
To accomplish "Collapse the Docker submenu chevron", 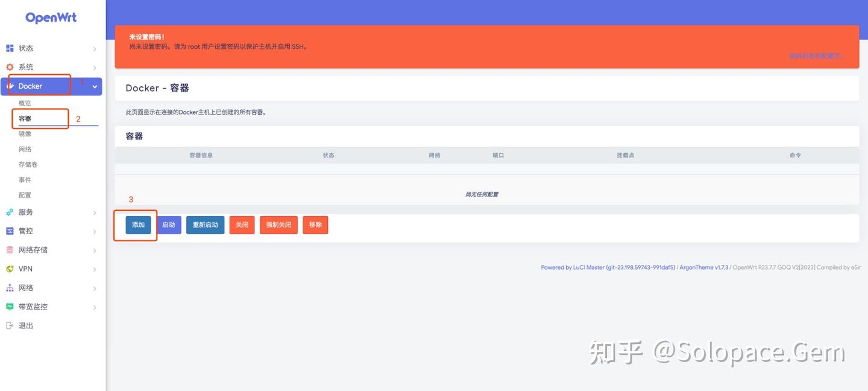I will [94, 86].
